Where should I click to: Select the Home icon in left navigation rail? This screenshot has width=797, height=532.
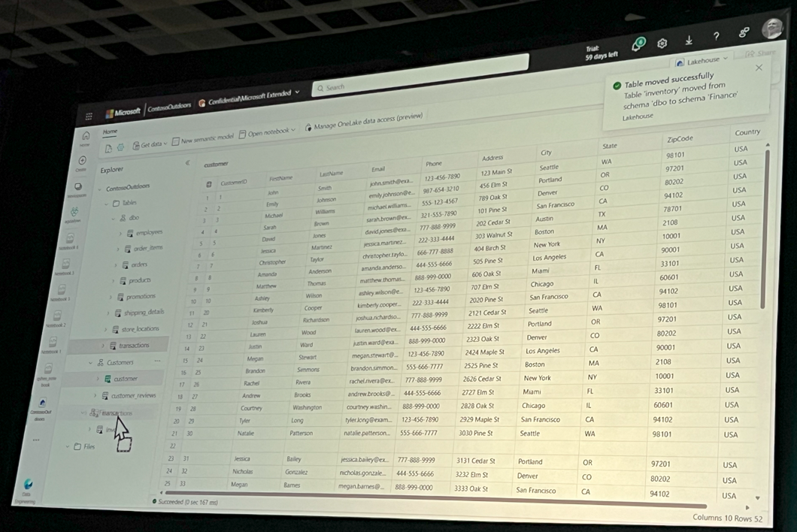tap(85, 136)
